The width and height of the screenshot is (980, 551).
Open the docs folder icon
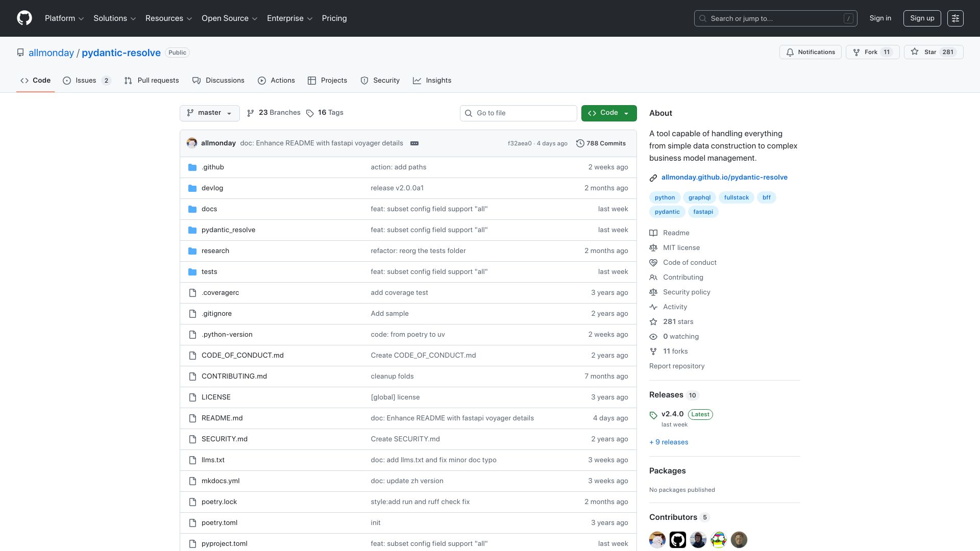pyautogui.click(x=192, y=209)
